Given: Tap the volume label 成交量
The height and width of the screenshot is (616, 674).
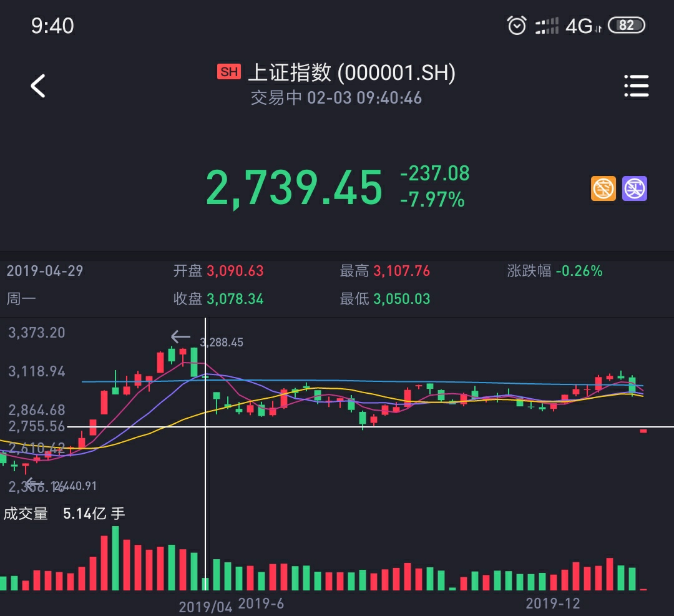Looking at the screenshot, I should click(x=26, y=513).
